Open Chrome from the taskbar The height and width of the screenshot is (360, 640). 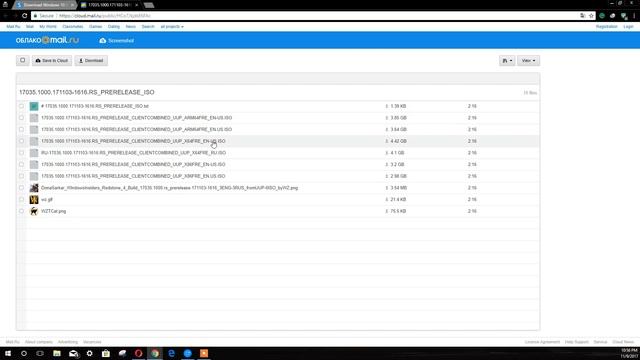(155, 353)
